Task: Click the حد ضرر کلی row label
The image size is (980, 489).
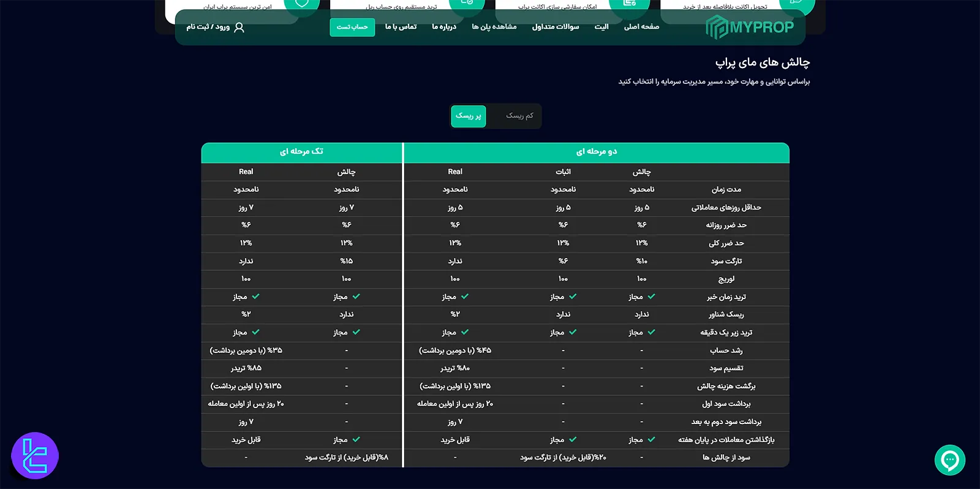Action: pos(726,243)
